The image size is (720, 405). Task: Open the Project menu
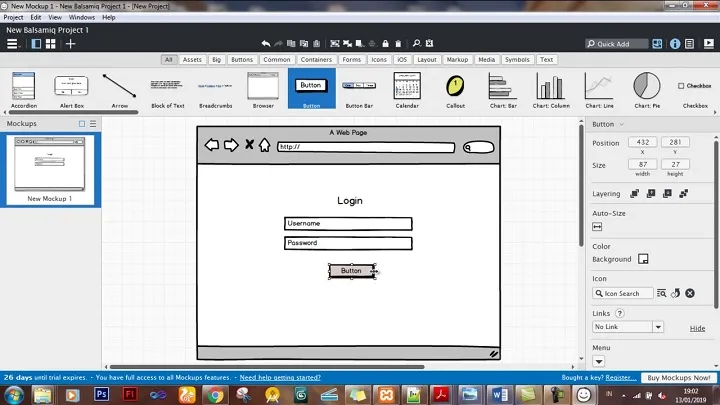coord(14,17)
